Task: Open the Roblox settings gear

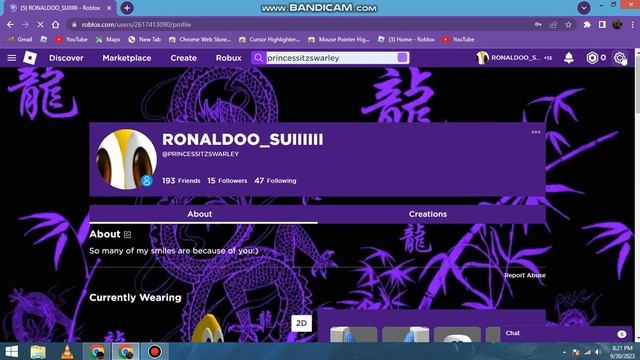Action: pos(619,58)
